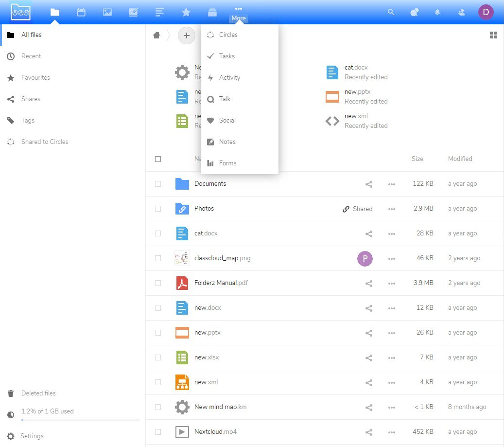Open the contacts icon in header
504x447 pixels.
click(462, 12)
